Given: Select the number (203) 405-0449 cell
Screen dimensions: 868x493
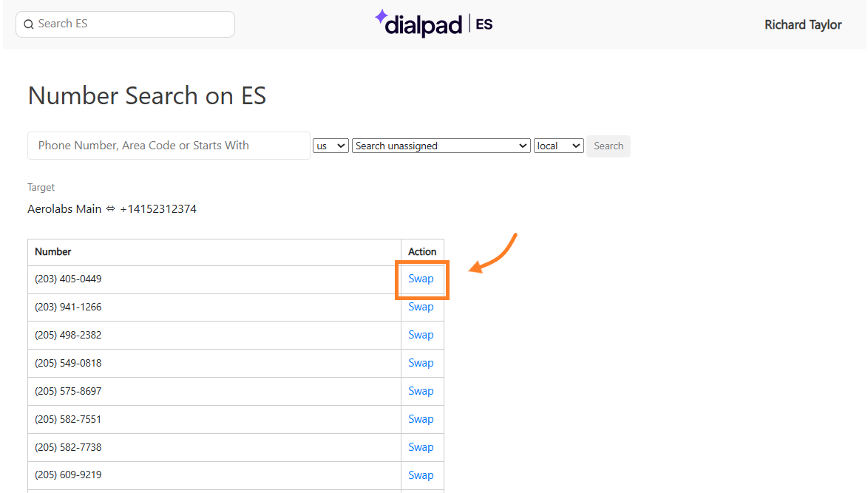Looking at the screenshot, I should coord(214,279).
